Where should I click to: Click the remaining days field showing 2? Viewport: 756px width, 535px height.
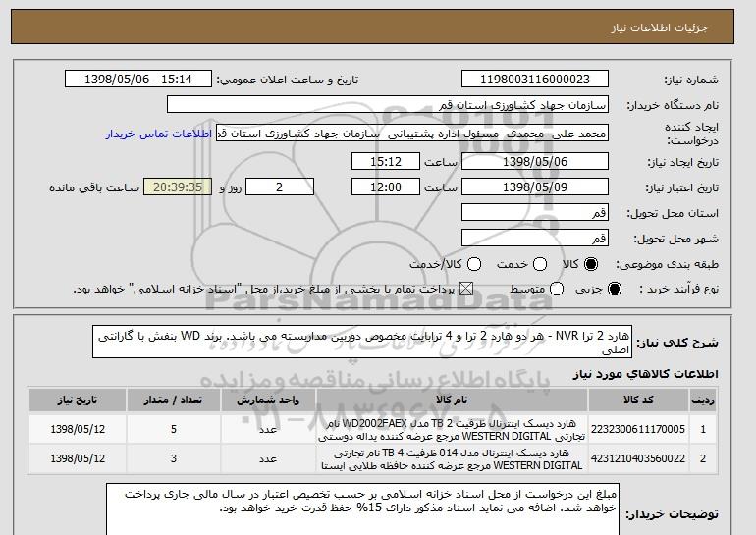click(280, 187)
